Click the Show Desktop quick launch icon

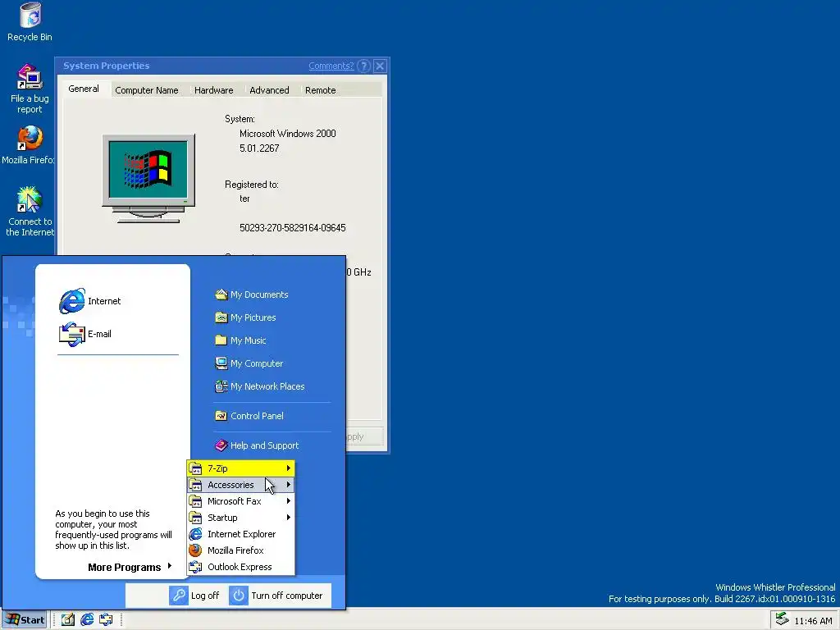[67, 620]
